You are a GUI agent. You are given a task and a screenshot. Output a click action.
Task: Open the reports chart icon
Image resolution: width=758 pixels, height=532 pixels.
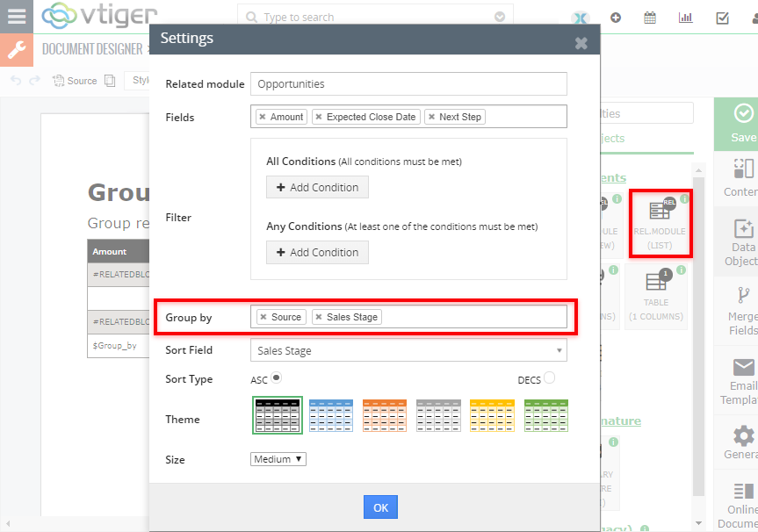click(x=685, y=18)
